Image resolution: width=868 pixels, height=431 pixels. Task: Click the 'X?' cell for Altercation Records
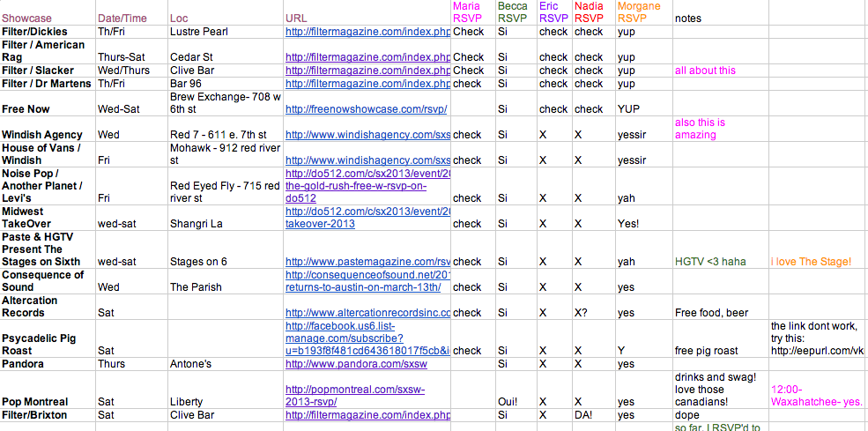coord(581,313)
